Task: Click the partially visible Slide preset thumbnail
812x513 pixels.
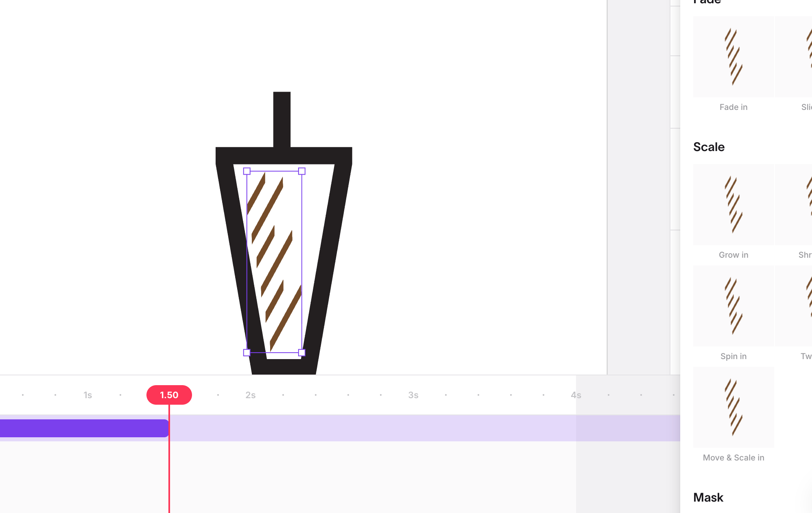Action: click(x=794, y=57)
